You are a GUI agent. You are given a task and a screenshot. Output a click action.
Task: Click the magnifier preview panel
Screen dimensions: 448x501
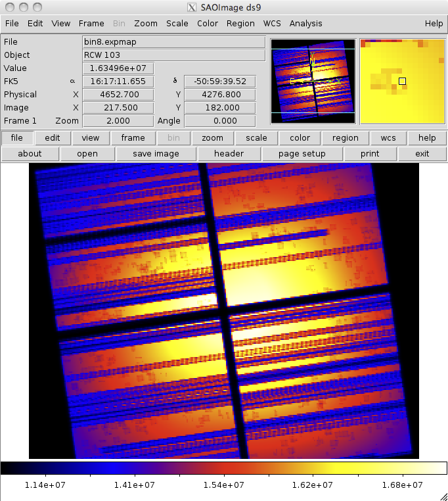[x=402, y=81]
